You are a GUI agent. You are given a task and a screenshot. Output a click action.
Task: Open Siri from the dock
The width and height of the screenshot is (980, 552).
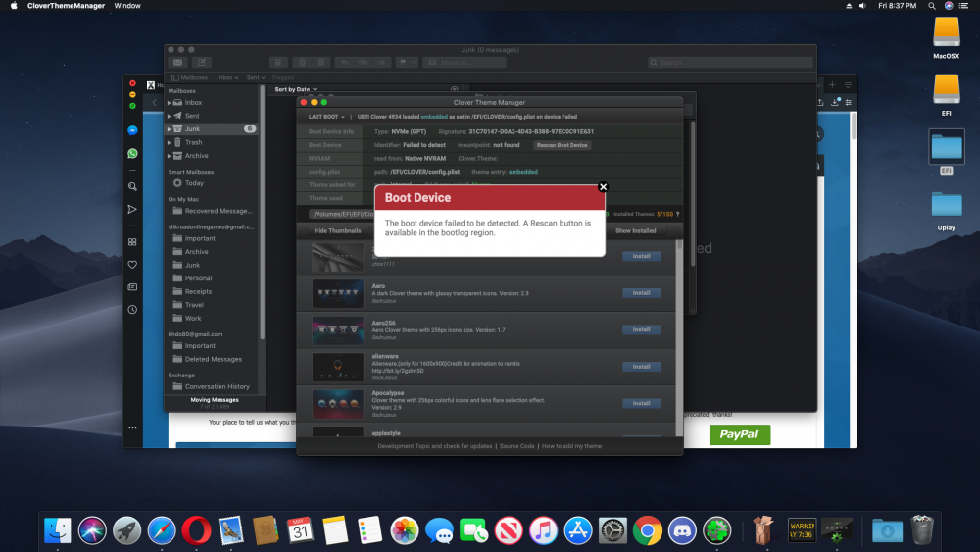[x=92, y=530]
